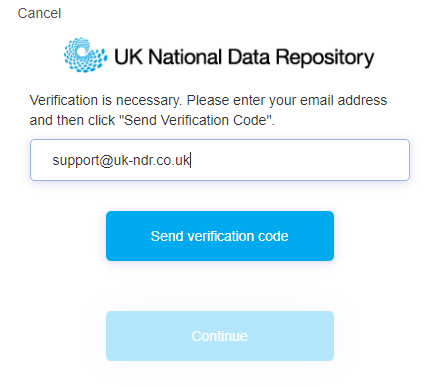Click the UK National Data Repository title

click(244, 57)
